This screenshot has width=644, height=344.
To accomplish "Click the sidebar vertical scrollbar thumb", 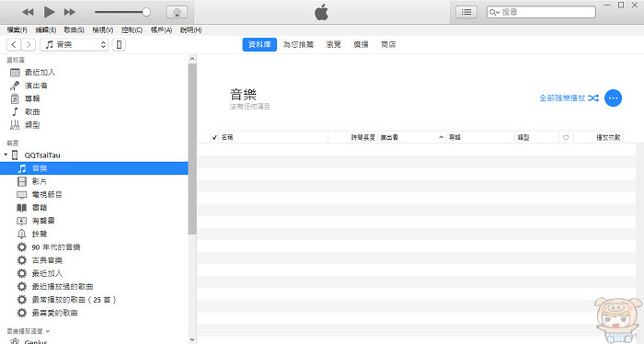I will click(192, 149).
